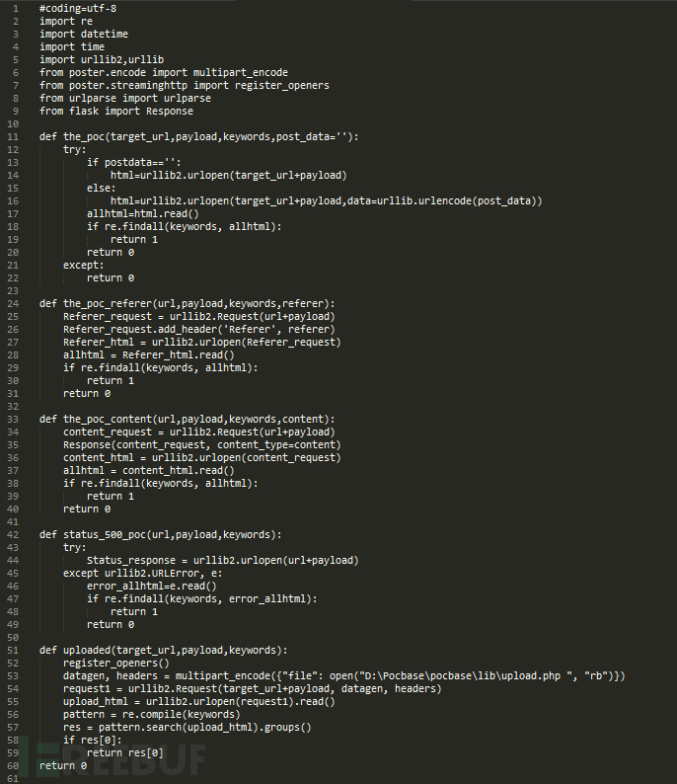Click the 'register_openers()' call line
The width and height of the screenshot is (677, 784).
tap(115, 664)
